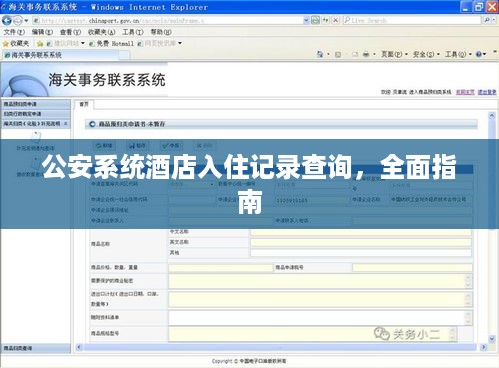
Task: Click the 随附资料清单 text area
Action: point(320,318)
